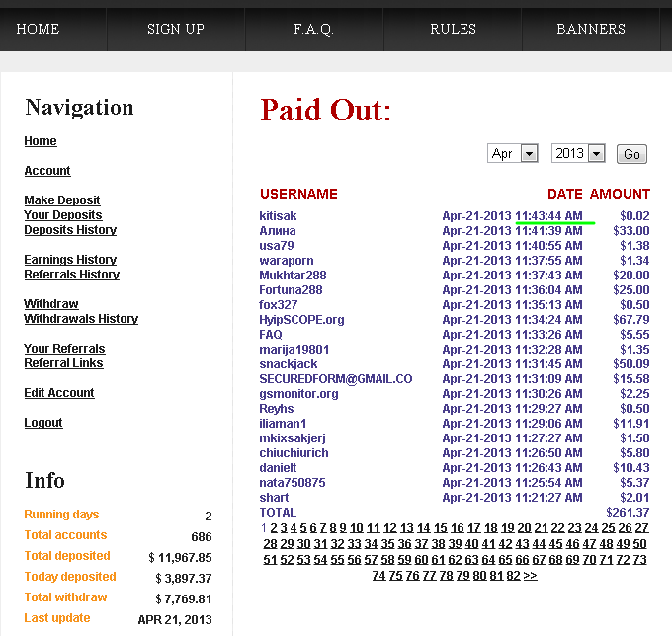The height and width of the screenshot is (636, 672).
Task: Click the >> next pages arrow
Action: [531, 575]
